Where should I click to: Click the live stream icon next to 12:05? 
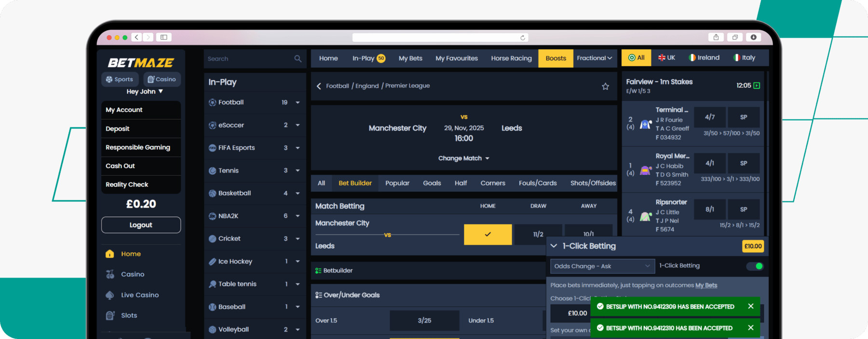point(757,85)
